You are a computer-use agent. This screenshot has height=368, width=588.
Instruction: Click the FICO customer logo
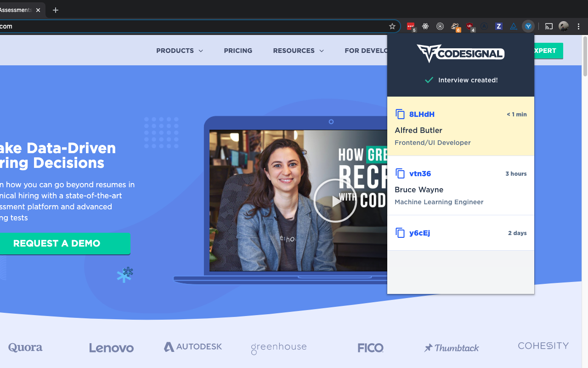(371, 348)
